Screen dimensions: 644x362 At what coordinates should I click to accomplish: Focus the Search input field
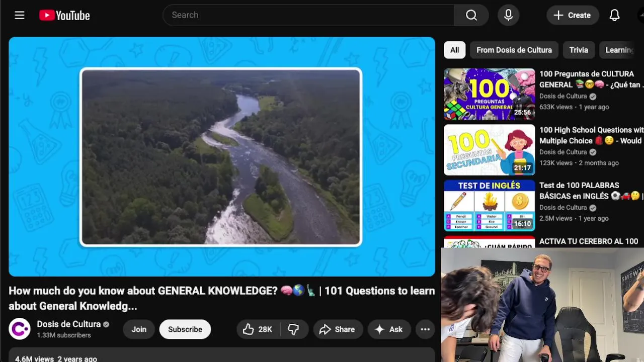(x=308, y=15)
